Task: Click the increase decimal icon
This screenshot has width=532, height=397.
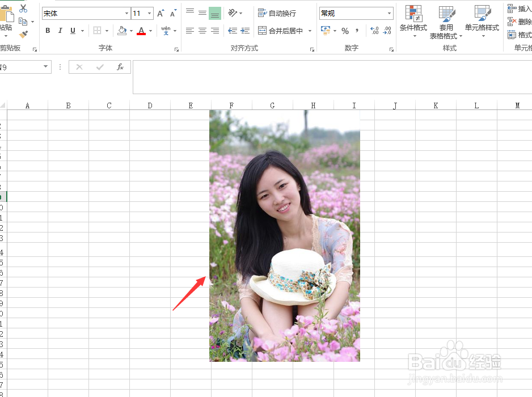Action: click(374, 31)
